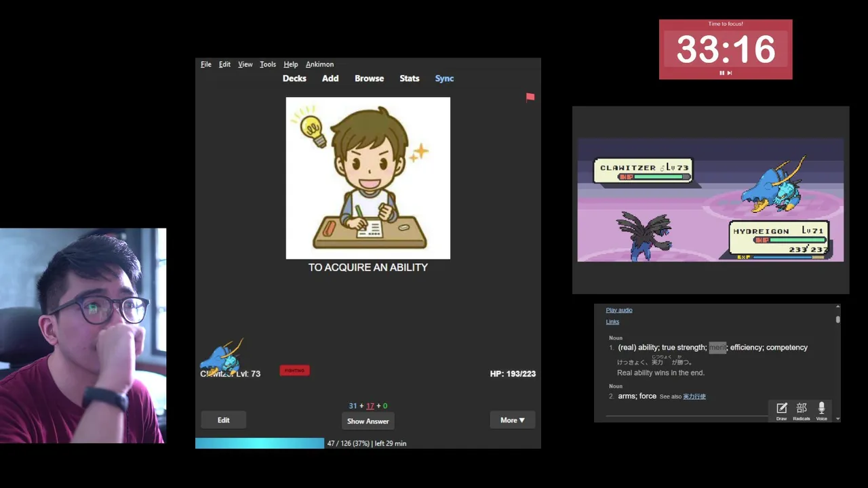Click the highlighted word merit
868x488 pixels.
[717, 348]
